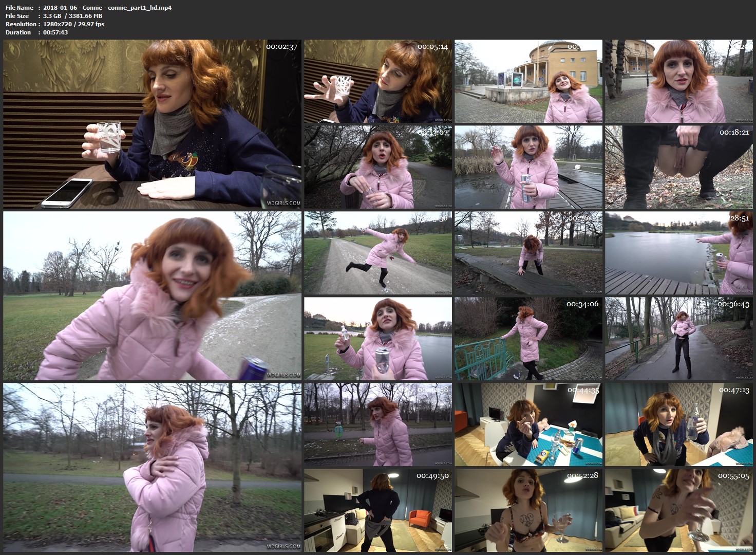Click the 00:36:43 forest path thumbnail
This screenshot has height=555, width=756.
point(678,339)
